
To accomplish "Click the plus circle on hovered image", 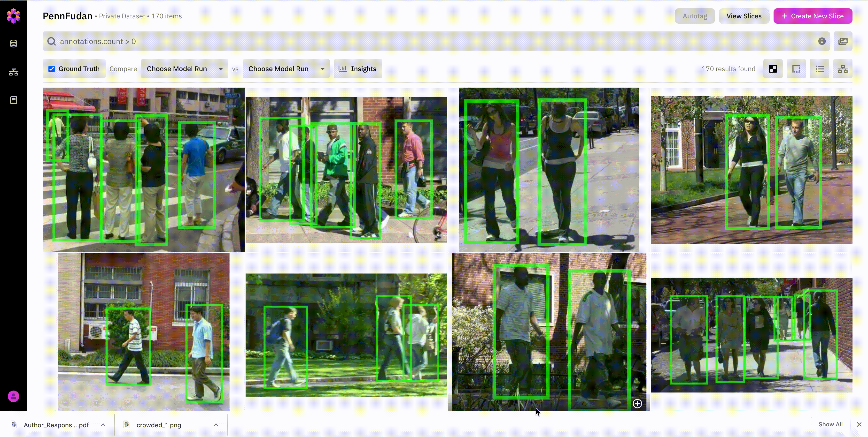I will point(637,403).
